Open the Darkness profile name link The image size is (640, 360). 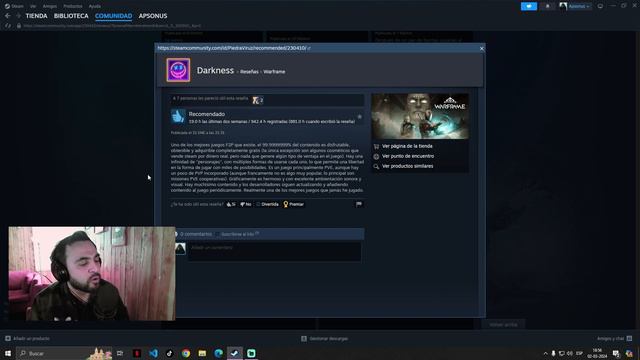[x=215, y=70]
